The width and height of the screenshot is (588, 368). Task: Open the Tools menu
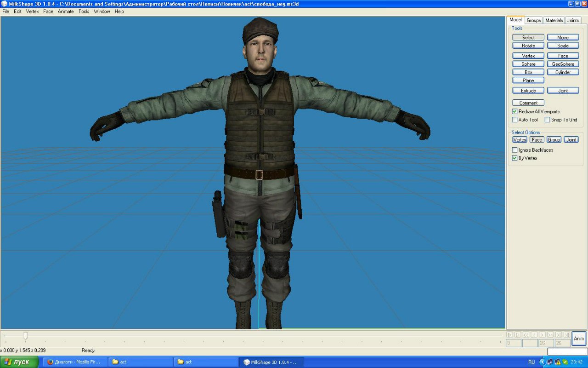[84, 11]
